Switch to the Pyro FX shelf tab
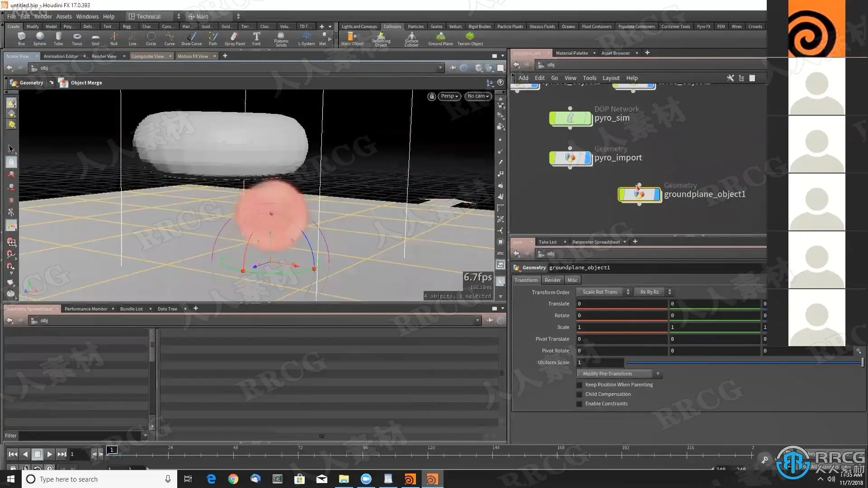868x488 pixels. coord(703,26)
